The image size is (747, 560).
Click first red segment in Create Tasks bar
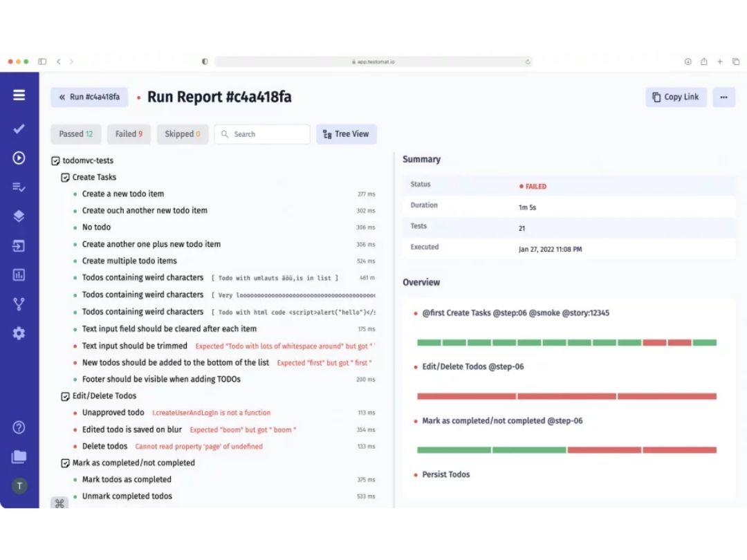[654, 342]
